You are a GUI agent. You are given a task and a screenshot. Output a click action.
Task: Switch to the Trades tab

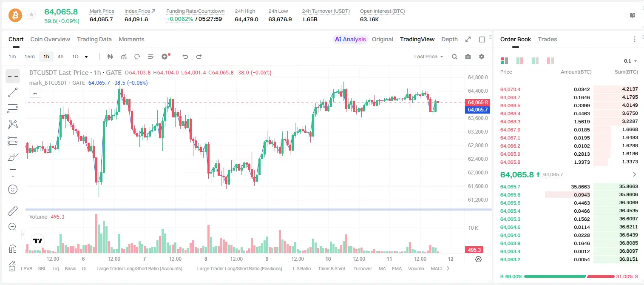click(x=548, y=39)
